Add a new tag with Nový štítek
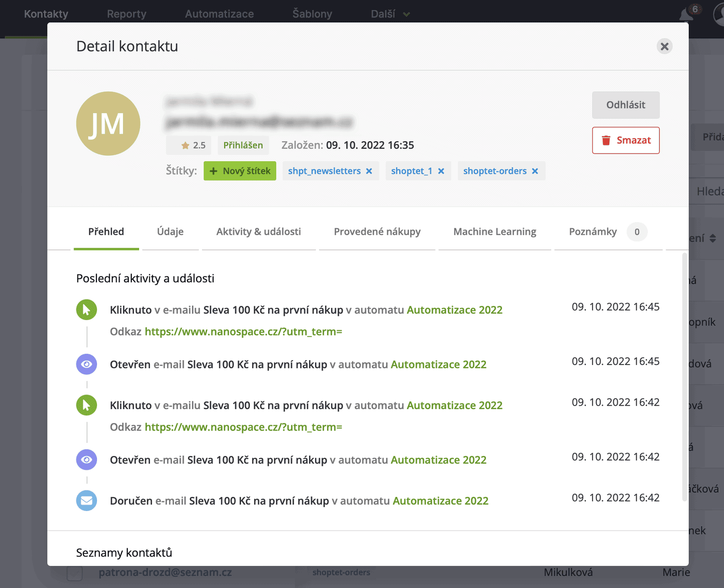This screenshot has height=588, width=724. [240, 171]
